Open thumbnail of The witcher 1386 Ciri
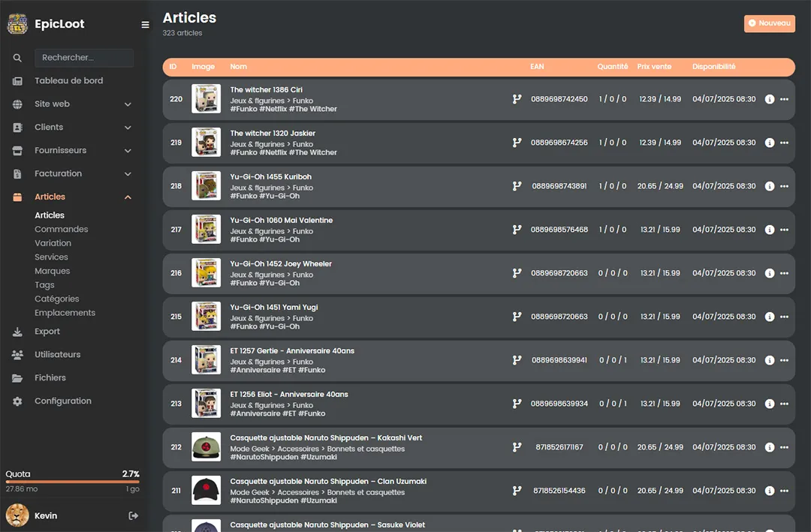 tap(206, 99)
